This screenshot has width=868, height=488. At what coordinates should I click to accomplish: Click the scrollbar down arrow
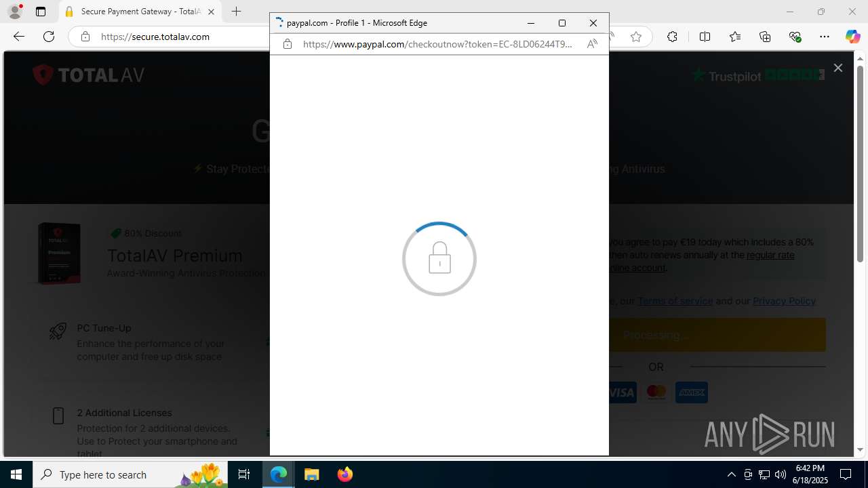[x=860, y=450]
